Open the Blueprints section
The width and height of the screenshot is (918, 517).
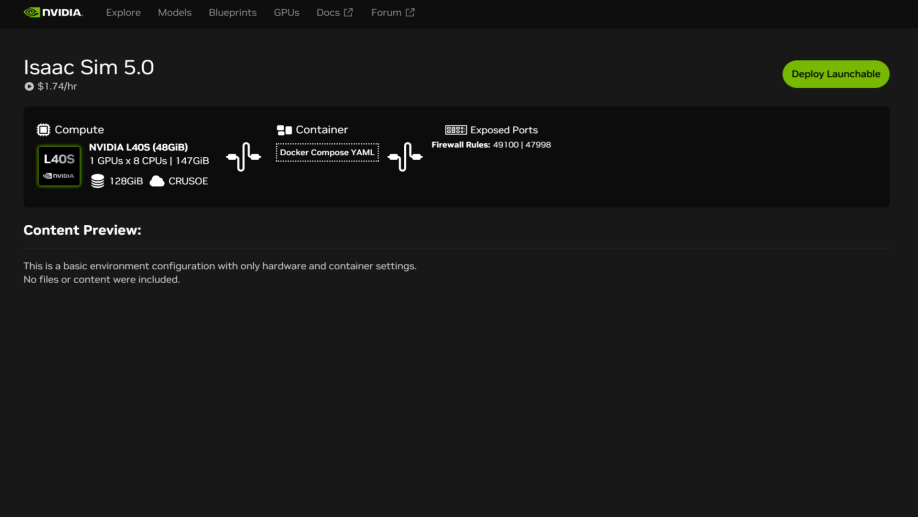[232, 12]
